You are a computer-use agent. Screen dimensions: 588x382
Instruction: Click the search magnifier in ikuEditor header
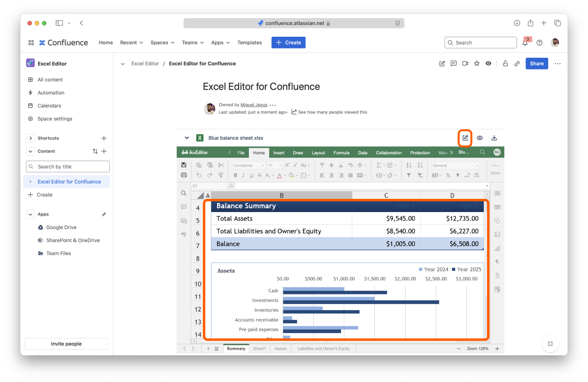coord(483,152)
